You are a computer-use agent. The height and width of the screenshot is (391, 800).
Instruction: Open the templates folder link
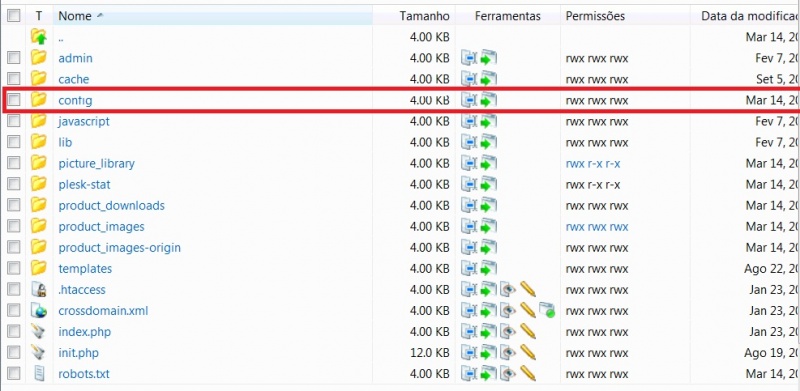pos(85,268)
